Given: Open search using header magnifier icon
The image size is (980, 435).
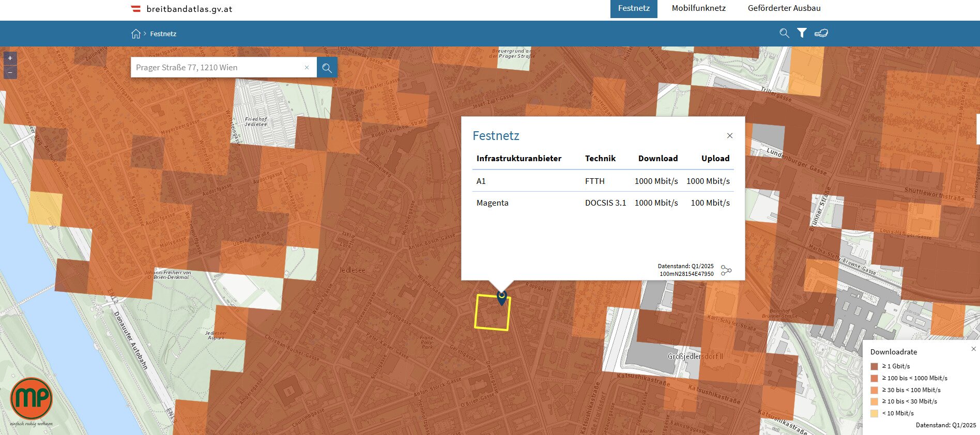Looking at the screenshot, I should click(x=784, y=33).
